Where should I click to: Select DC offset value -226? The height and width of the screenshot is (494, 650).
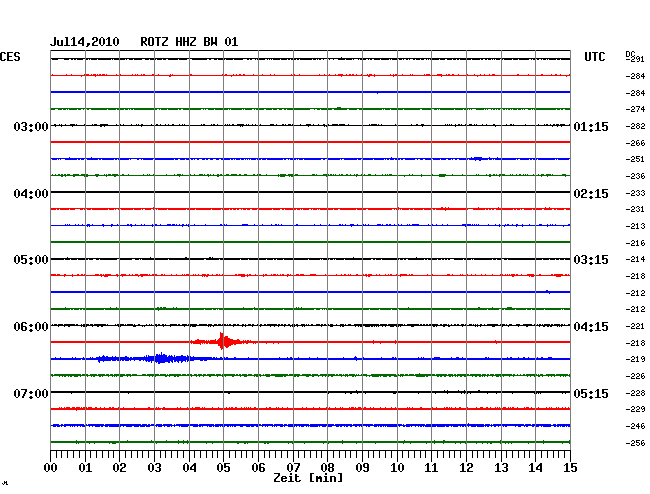point(635,376)
